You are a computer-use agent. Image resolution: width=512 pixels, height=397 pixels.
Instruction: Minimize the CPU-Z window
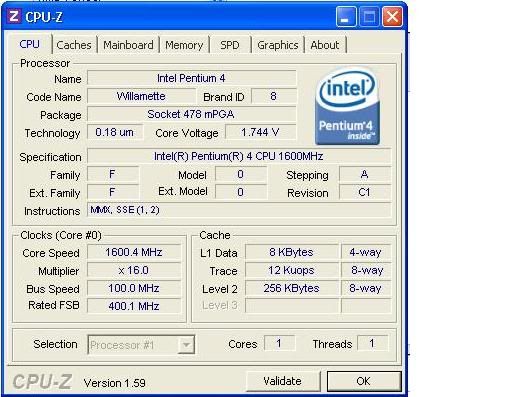pos(346,17)
